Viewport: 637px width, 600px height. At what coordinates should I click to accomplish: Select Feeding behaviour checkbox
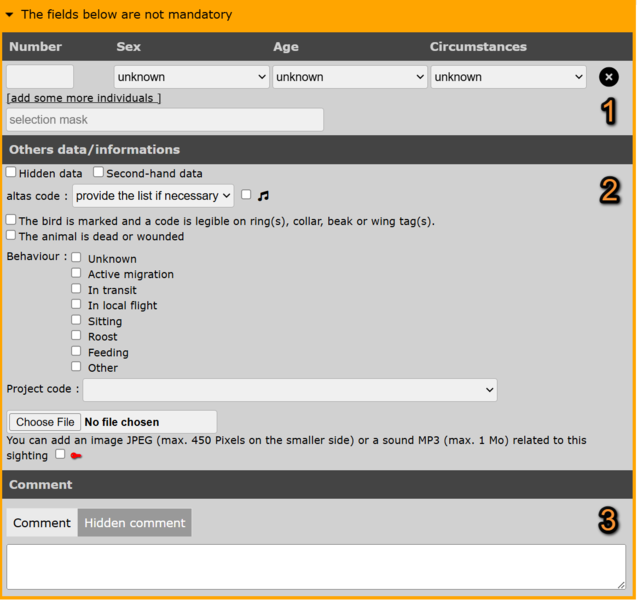pyautogui.click(x=76, y=351)
